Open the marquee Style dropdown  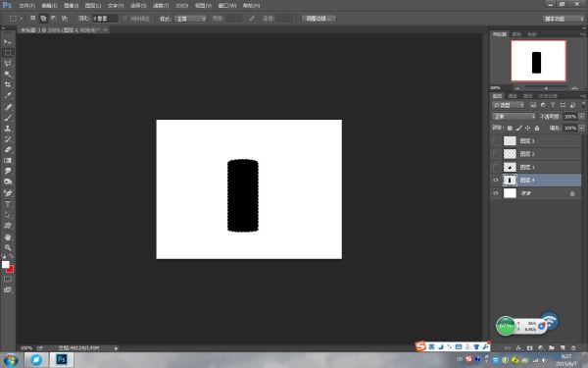(190, 19)
